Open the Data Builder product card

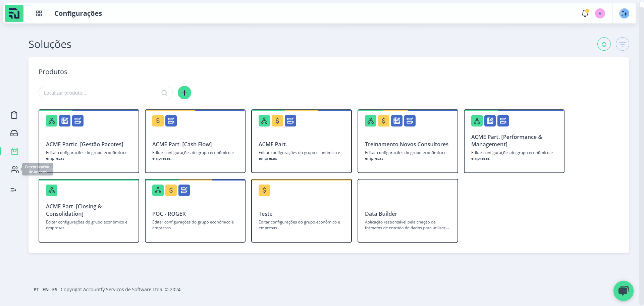click(x=408, y=211)
